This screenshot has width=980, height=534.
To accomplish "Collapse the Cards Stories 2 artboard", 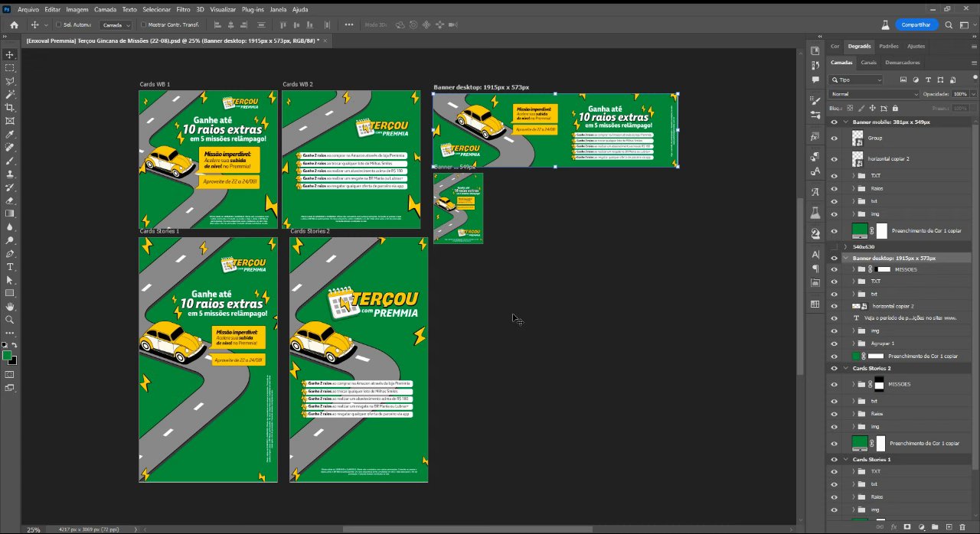I will tap(846, 368).
